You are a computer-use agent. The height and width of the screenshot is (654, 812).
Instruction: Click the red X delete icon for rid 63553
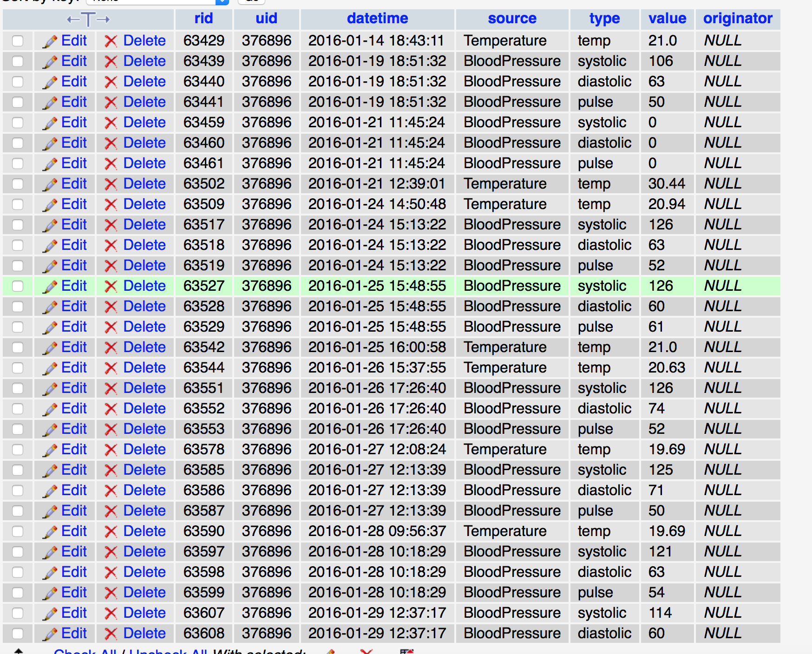(111, 430)
